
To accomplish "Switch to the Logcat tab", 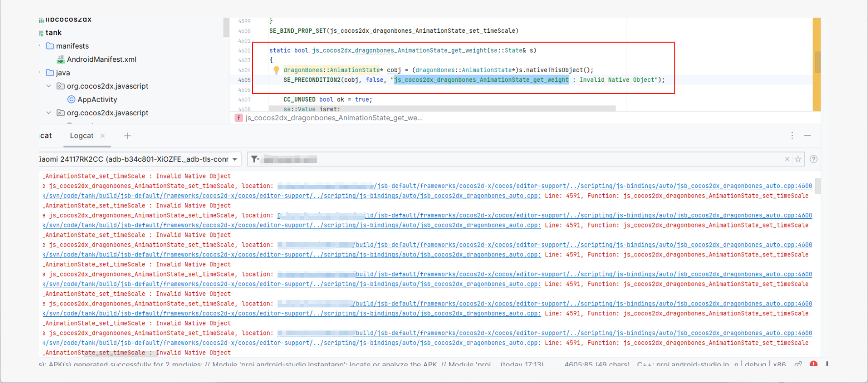I will (x=81, y=136).
